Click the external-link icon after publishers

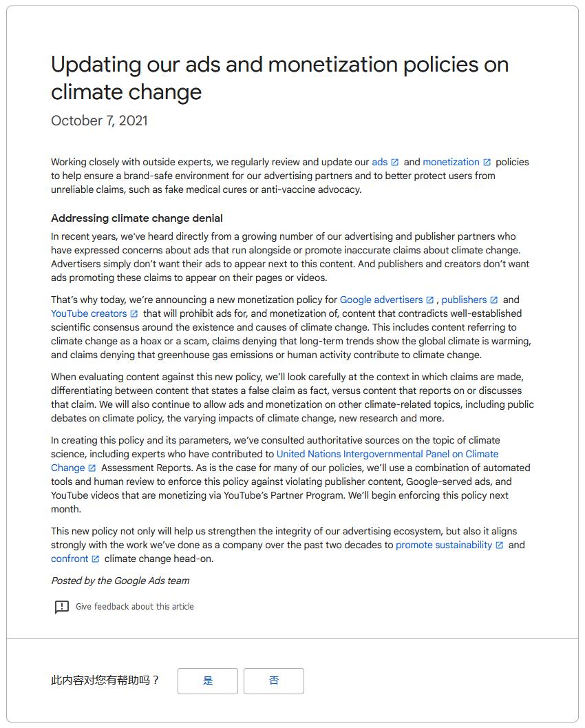[x=494, y=300]
